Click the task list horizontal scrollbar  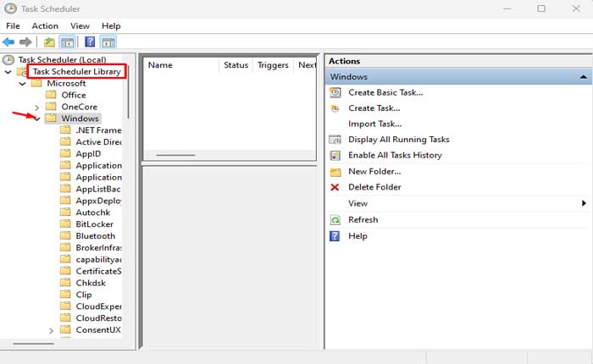click(176, 155)
